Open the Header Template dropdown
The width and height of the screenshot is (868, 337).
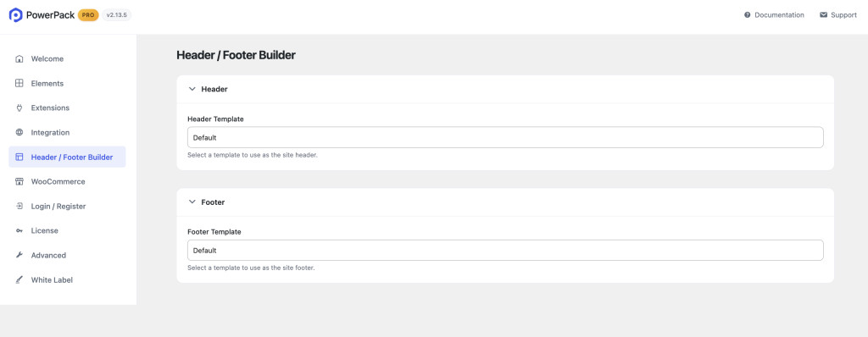pyautogui.click(x=505, y=137)
